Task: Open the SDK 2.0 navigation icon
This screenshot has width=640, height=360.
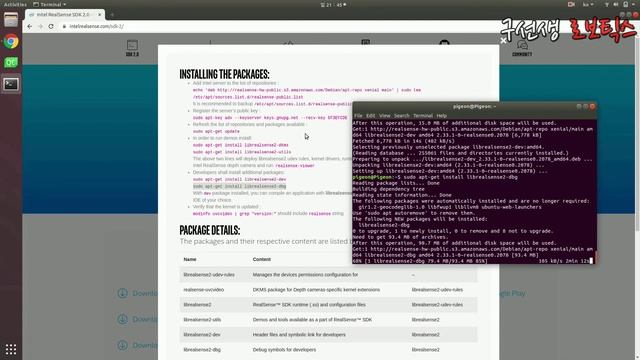Action: click(132, 48)
